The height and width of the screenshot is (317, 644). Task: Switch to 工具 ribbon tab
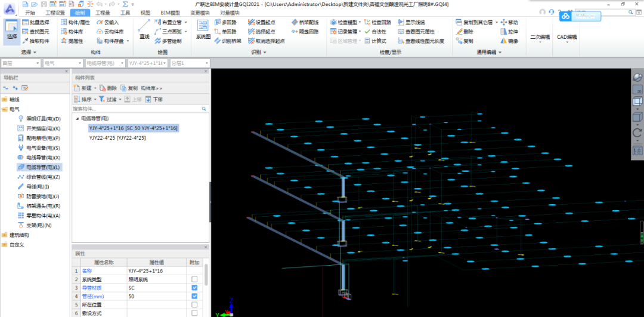tap(125, 13)
